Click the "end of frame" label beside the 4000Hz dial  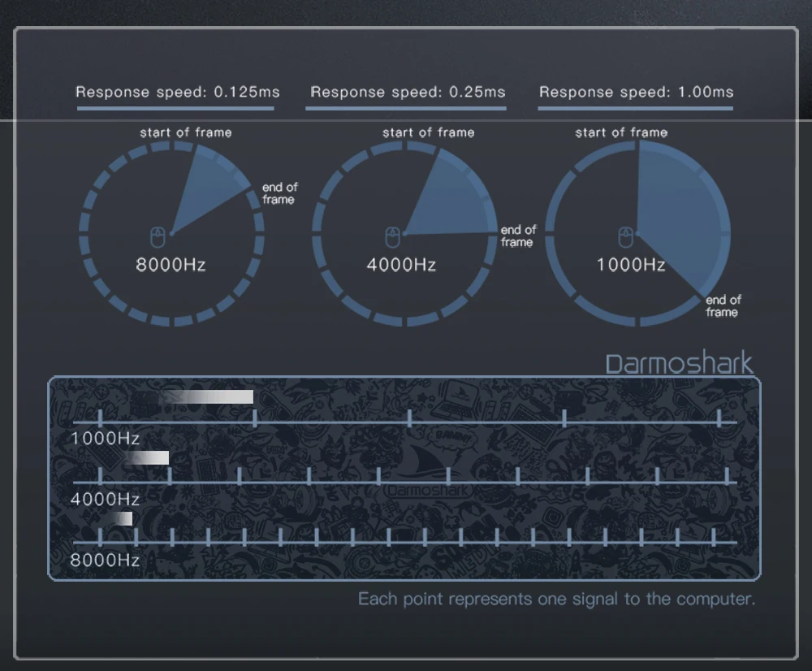(518, 236)
